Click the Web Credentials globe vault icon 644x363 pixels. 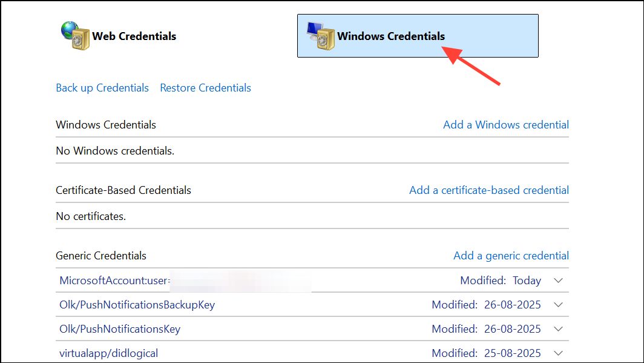(74, 36)
